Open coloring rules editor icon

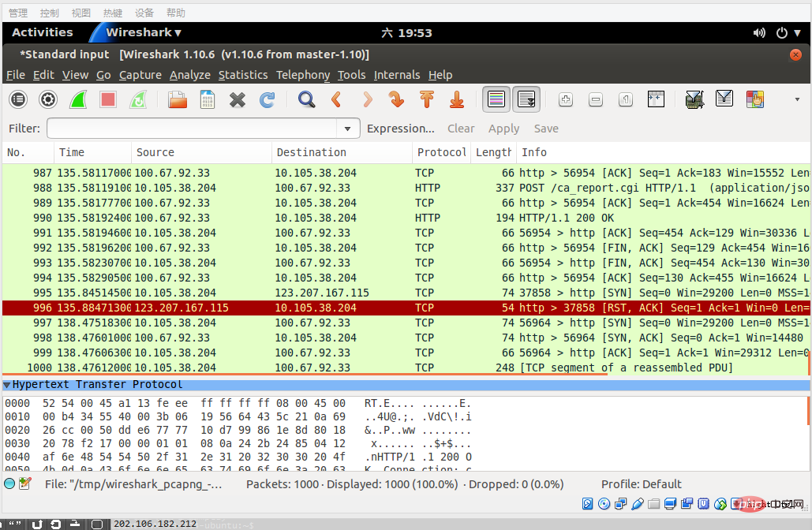coord(754,99)
